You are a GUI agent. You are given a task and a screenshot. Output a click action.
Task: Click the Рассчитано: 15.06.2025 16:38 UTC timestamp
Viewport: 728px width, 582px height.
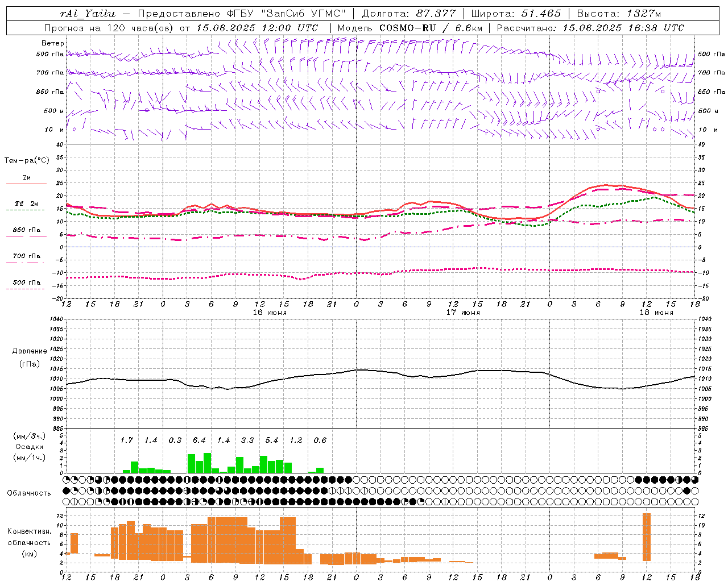tap(590, 28)
